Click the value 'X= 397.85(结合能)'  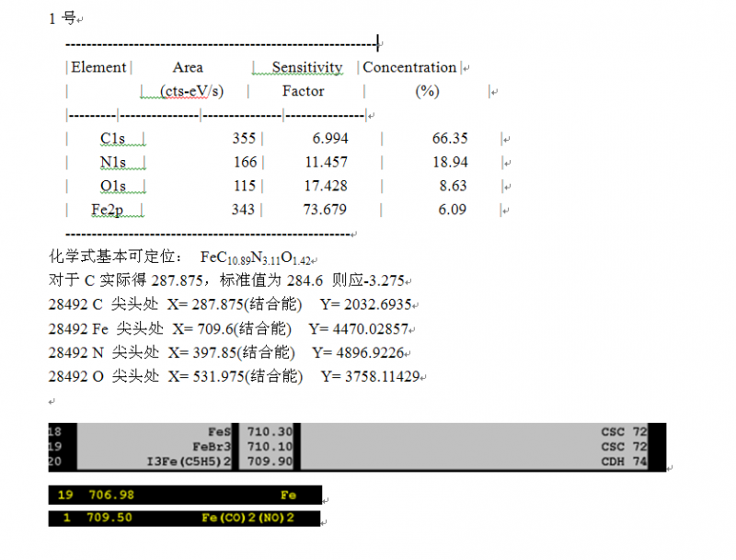232,353
